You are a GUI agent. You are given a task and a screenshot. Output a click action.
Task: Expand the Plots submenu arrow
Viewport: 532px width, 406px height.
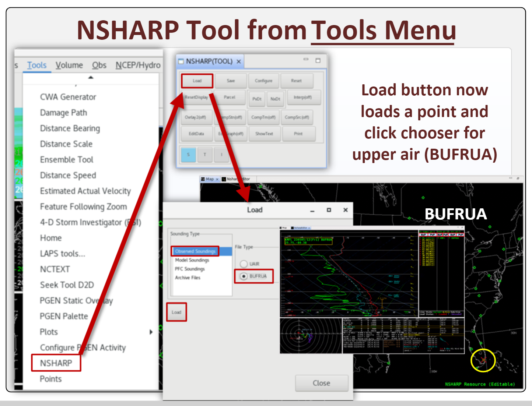[151, 332]
